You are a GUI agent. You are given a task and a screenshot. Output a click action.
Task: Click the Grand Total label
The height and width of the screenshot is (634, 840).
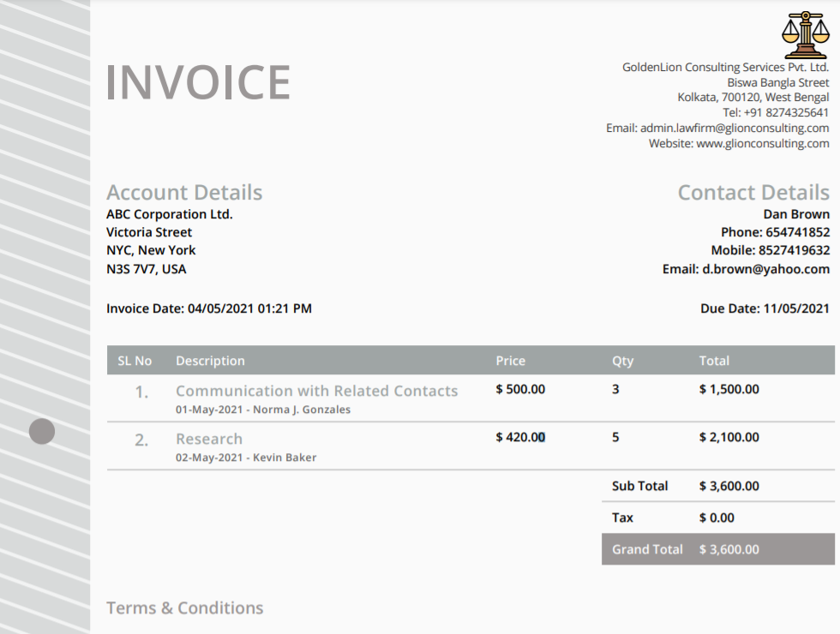[647, 549]
